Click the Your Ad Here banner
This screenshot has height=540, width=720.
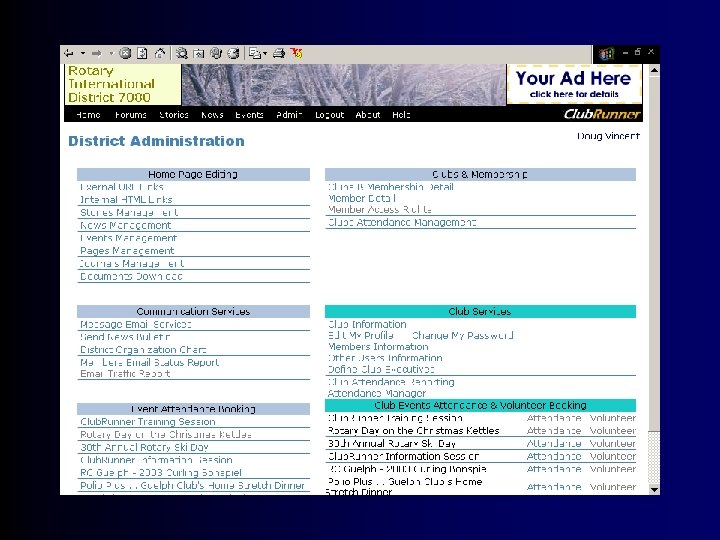click(574, 84)
